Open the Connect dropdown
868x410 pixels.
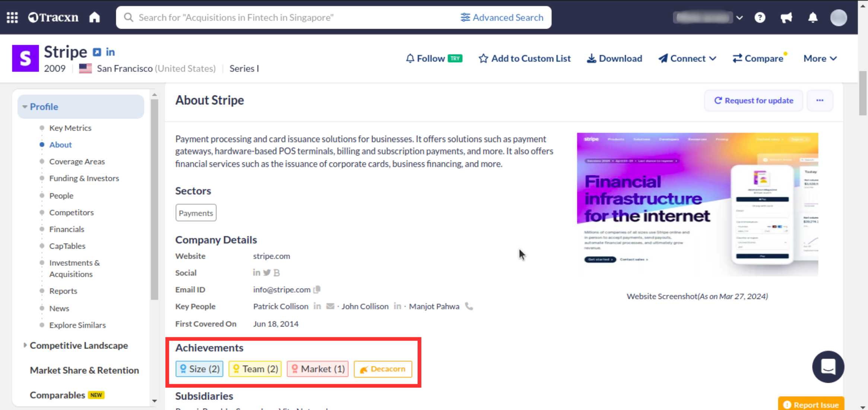click(687, 59)
